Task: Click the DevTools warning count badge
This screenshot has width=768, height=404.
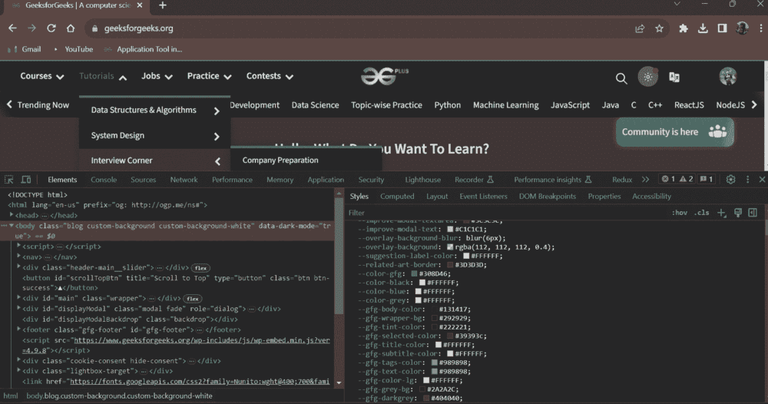Action: (x=686, y=179)
